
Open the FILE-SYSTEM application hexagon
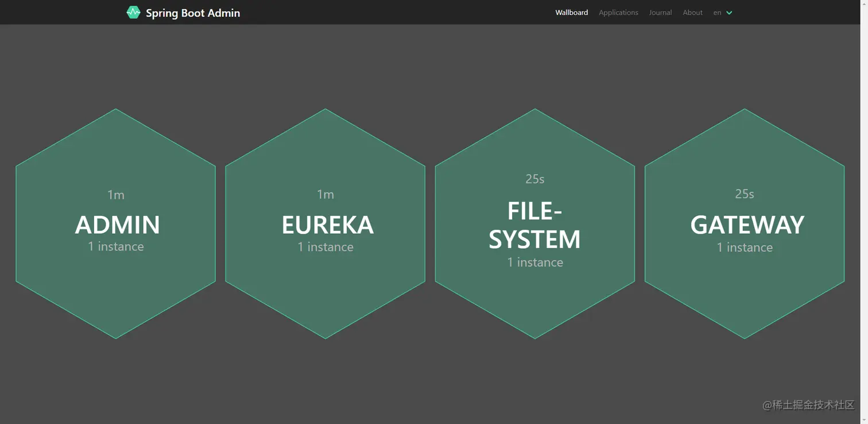click(535, 223)
